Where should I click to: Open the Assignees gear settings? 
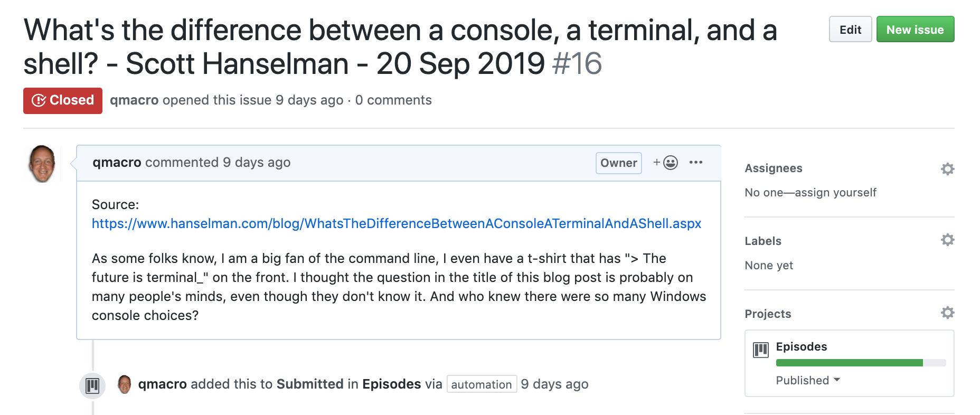[x=947, y=169]
